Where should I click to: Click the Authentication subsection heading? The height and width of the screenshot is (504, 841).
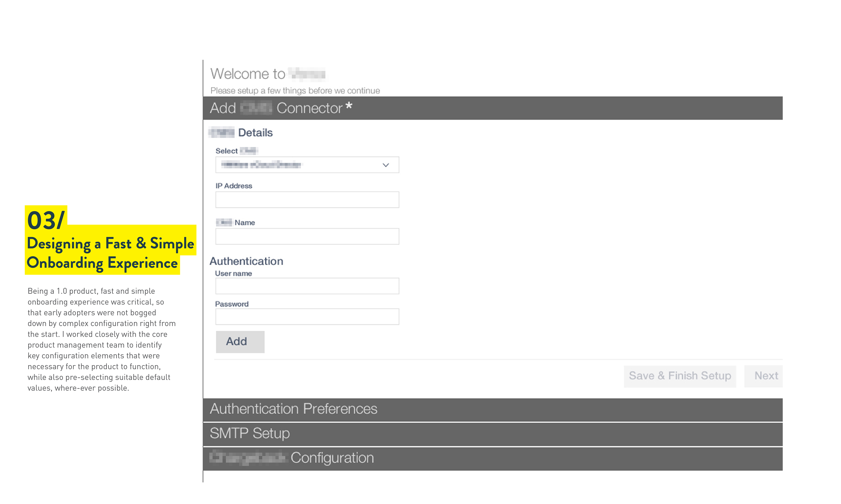(x=246, y=261)
